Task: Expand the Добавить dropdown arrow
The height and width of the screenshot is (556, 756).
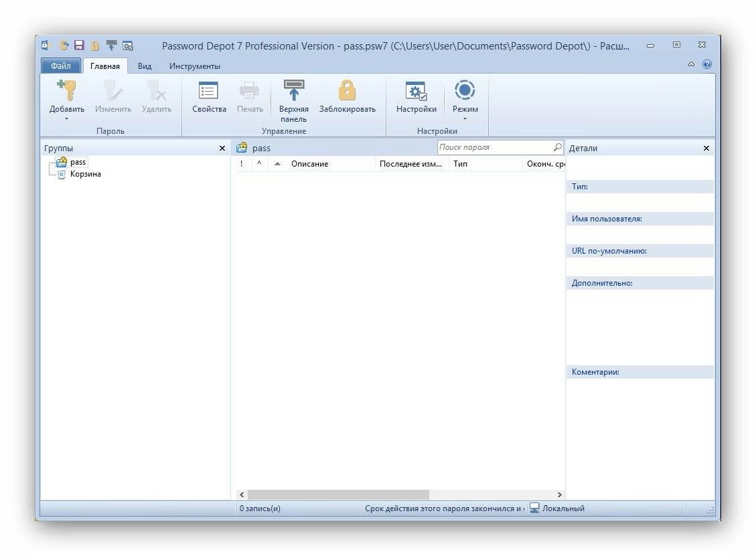Action: (x=67, y=118)
